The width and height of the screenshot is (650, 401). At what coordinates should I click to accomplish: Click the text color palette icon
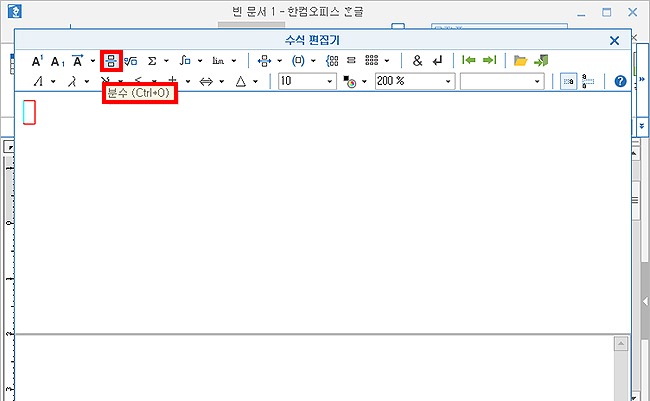(x=350, y=82)
